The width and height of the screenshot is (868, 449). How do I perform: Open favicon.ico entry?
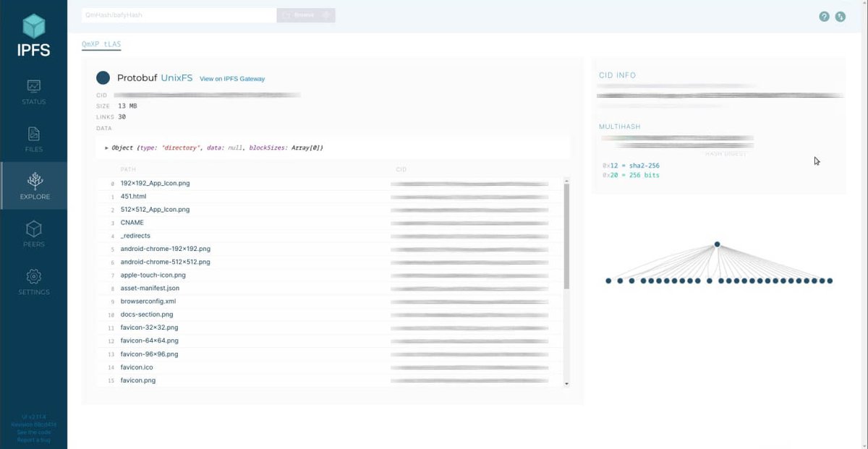click(x=137, y=367)
